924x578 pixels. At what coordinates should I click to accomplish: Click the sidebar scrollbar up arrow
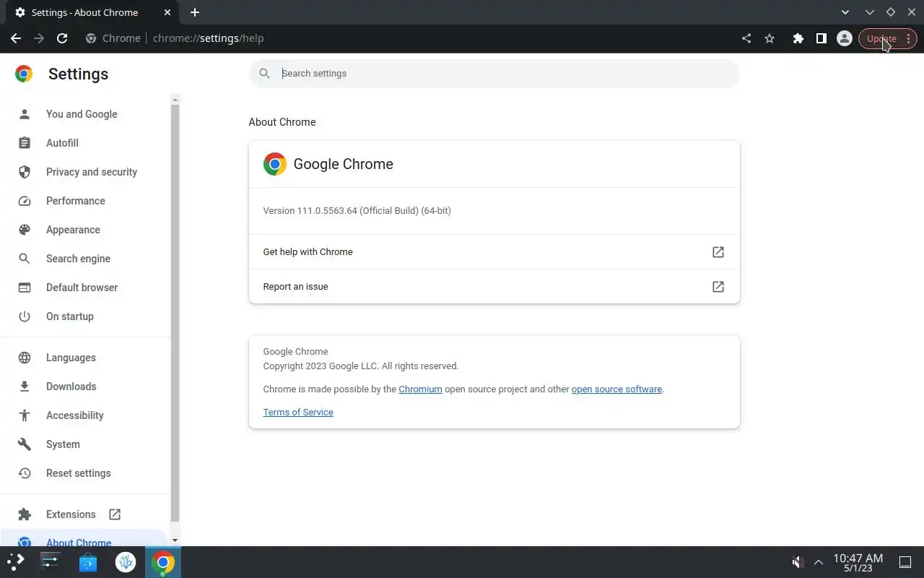tap(174, 99)
